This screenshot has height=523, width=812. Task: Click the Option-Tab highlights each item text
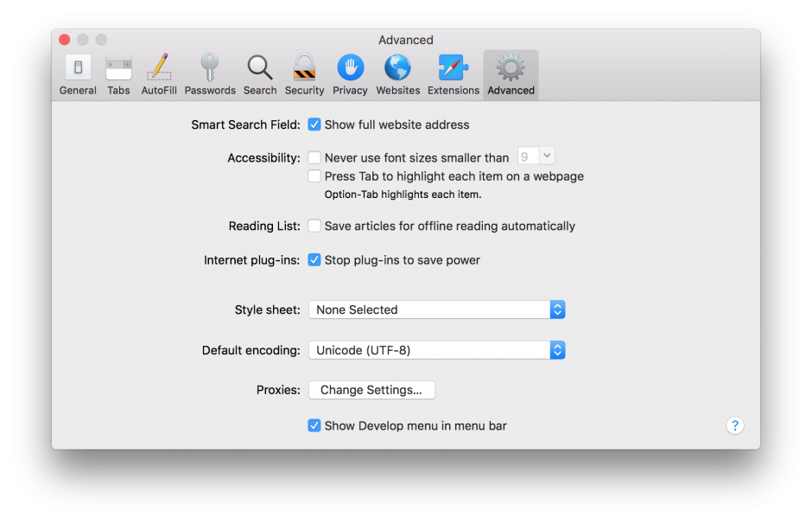point(403,195)
